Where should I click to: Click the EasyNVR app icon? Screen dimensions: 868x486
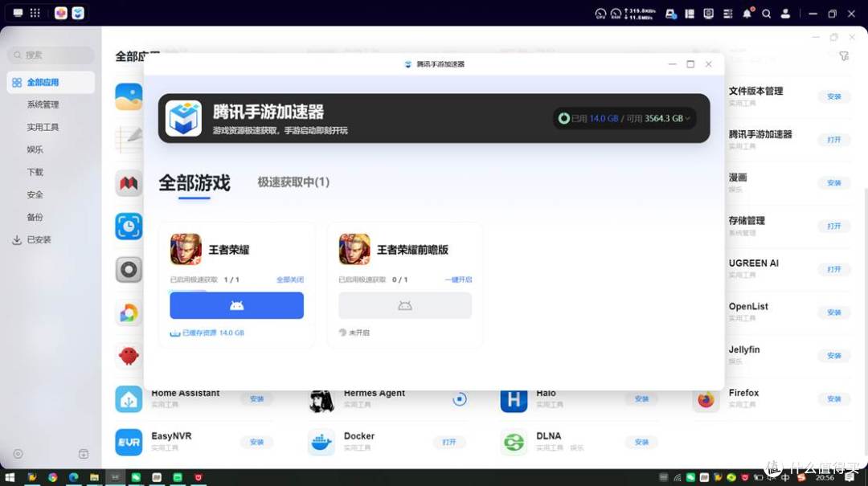tap(129, 442)
